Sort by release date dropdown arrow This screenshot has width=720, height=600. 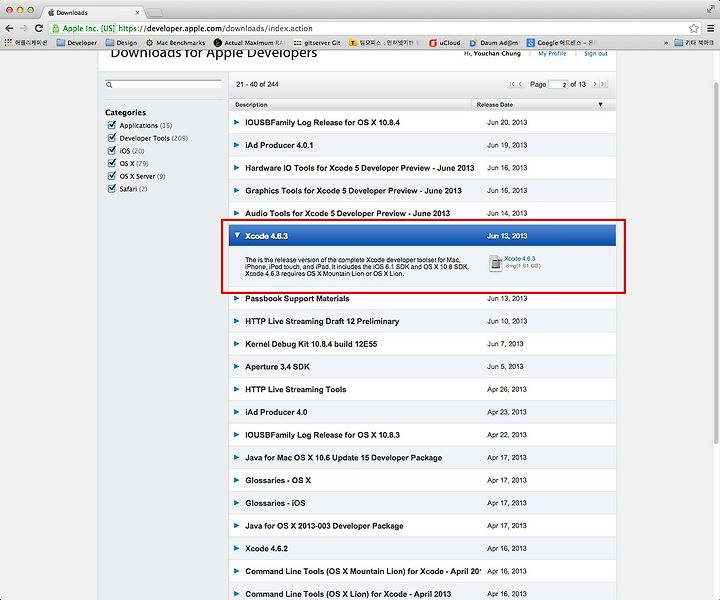(600, 105)
